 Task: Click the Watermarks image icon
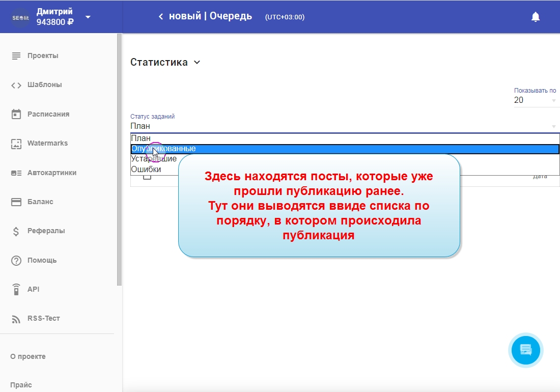pyautogui.click(x=16, y=144)
